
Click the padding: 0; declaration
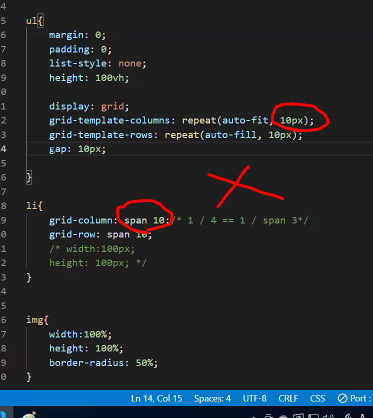[80, 49]
